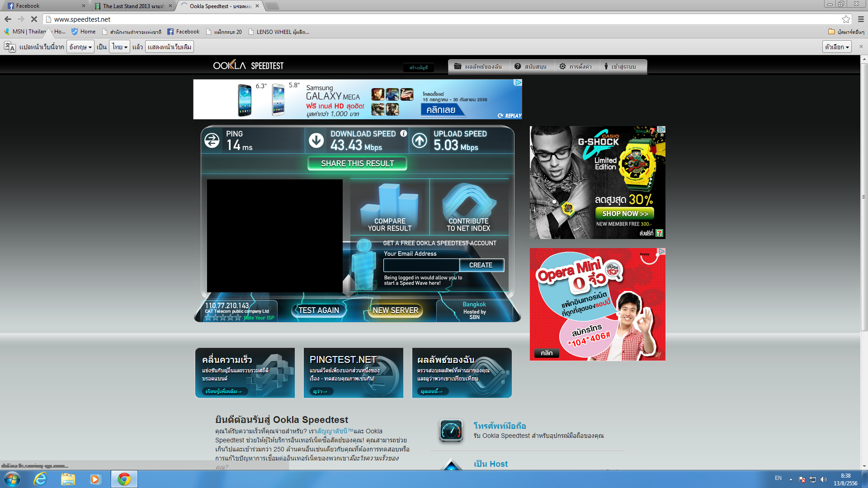The height and width of the screenshot is (488, 868).
Task: Click the ping arrows icon
Action: (x=212, y=141)
